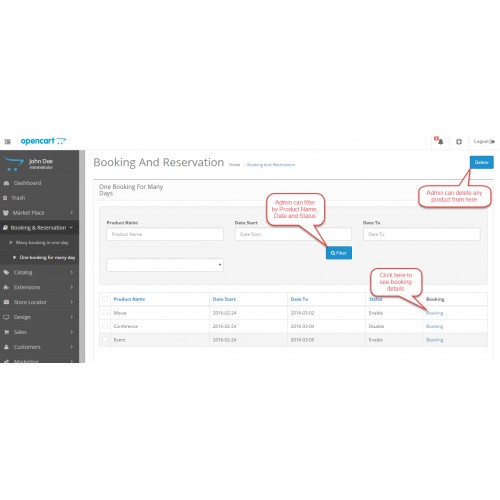500x500 pixels.
Task: Open Dashboard from the sidebar icon
Action: tap(6, 183)
